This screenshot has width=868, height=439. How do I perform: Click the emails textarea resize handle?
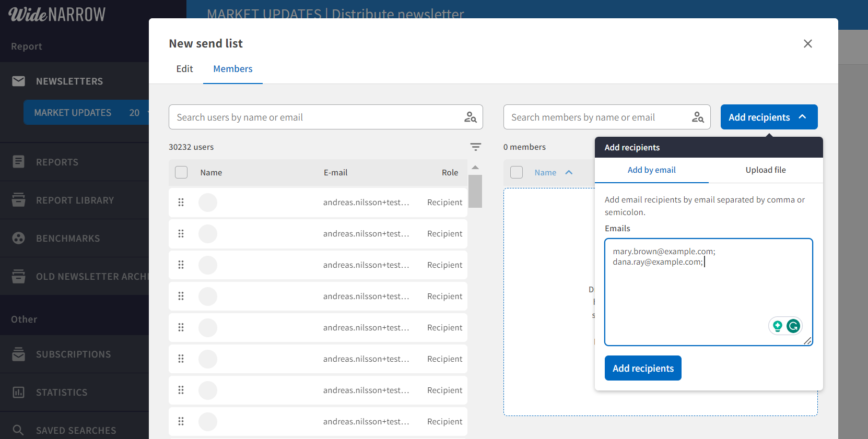click(807, 341)
